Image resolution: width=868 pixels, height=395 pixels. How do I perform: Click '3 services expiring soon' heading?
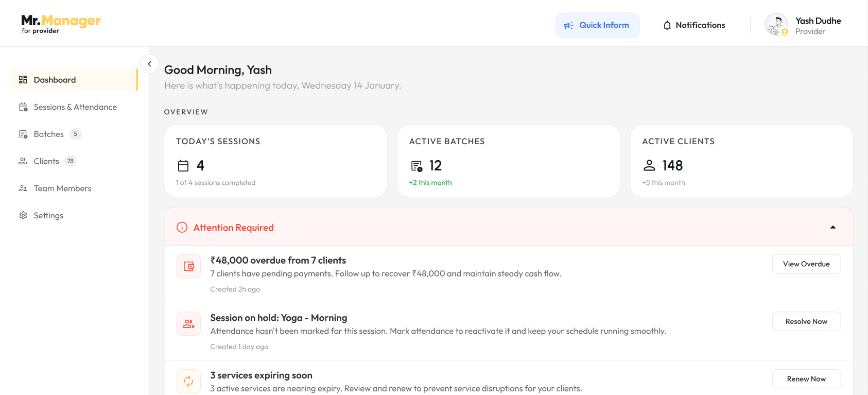261,375
